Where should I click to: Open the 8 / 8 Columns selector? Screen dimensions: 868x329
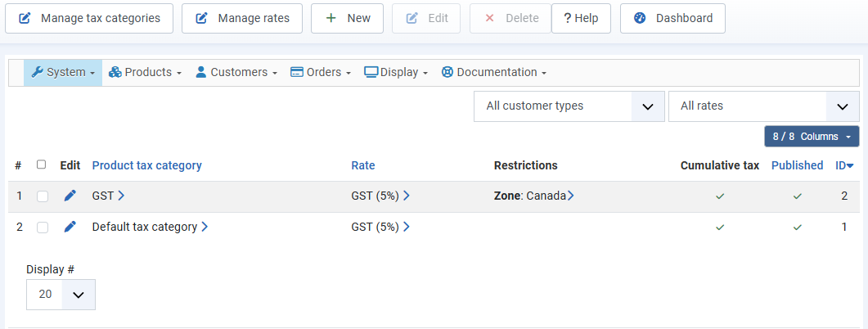click(x=812, y=136)
